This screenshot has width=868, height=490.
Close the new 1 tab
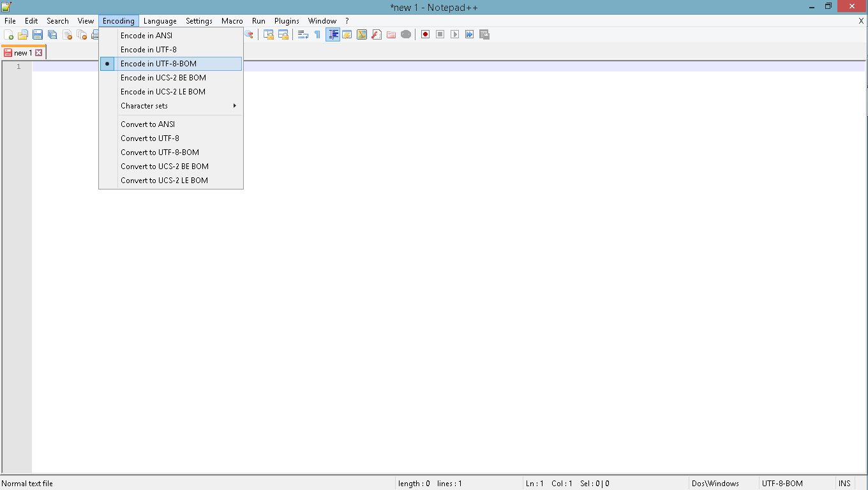pyautogui.click(x=38, y=53)
